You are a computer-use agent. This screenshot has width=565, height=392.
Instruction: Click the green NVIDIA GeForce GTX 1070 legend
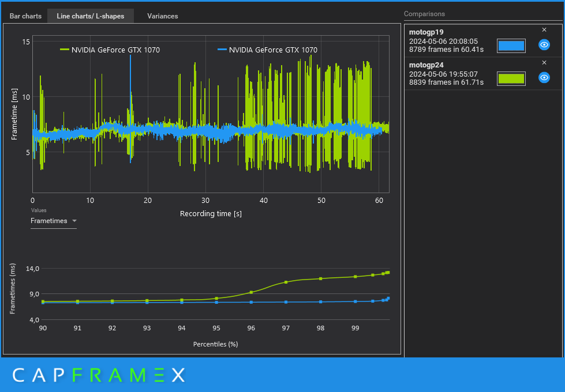pyautogui.click(x=110, y=50)
